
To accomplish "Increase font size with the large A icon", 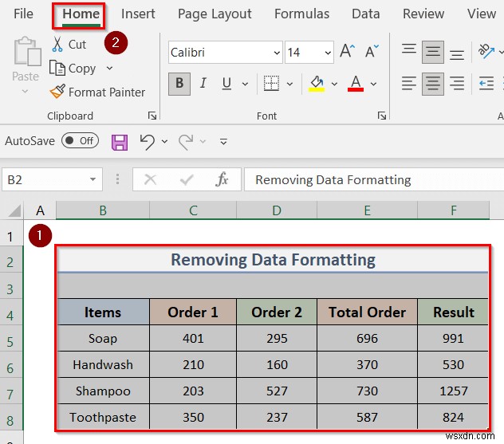I will (x=348, y=51).
